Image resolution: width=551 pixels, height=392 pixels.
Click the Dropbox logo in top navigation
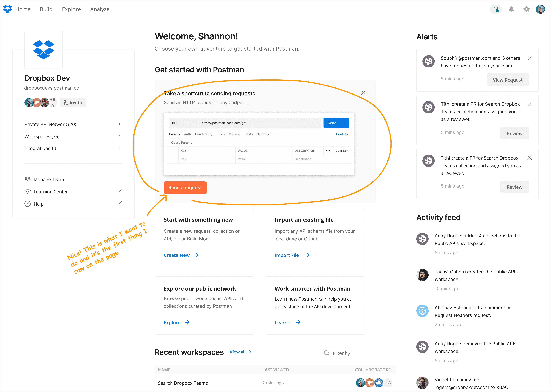tap(7, 9)
